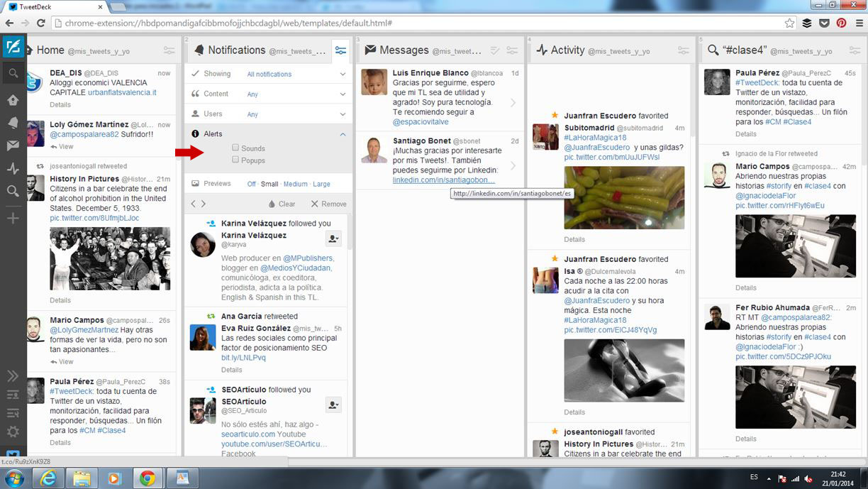Enable the Popups alert checkbox

[235, 160]
